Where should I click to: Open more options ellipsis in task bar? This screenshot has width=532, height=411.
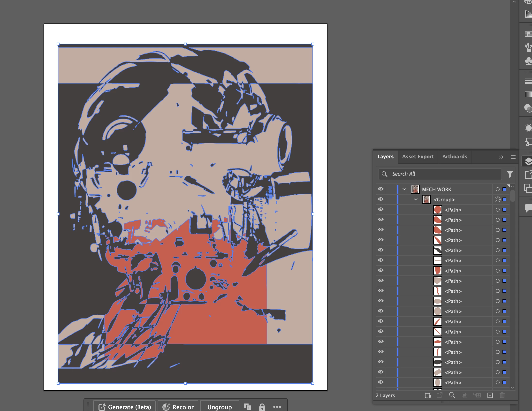click(277, 407)
